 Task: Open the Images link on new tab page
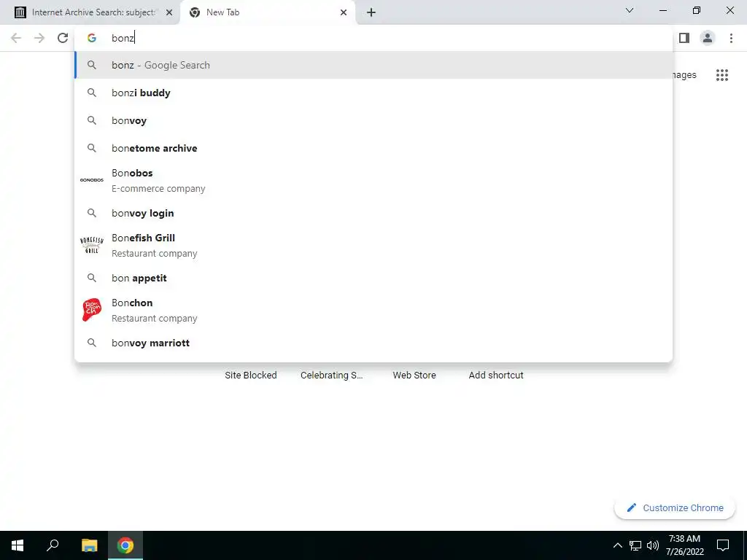(684, 75)
